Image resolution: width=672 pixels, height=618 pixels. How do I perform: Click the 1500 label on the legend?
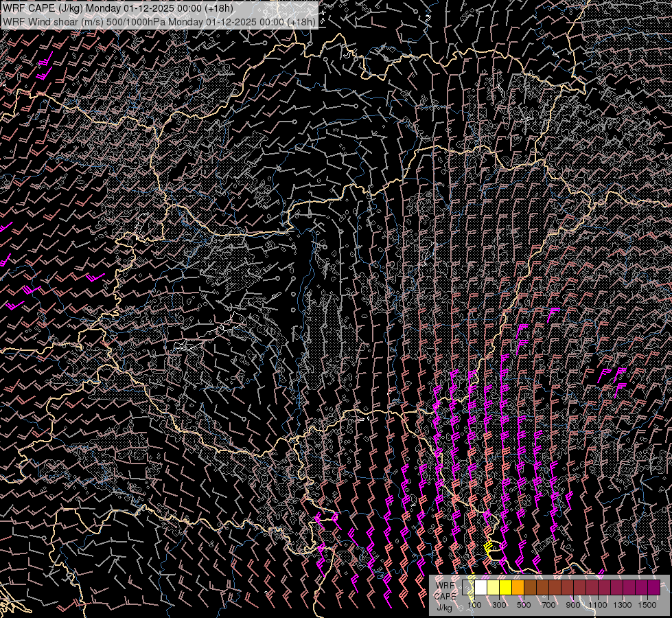647,605
